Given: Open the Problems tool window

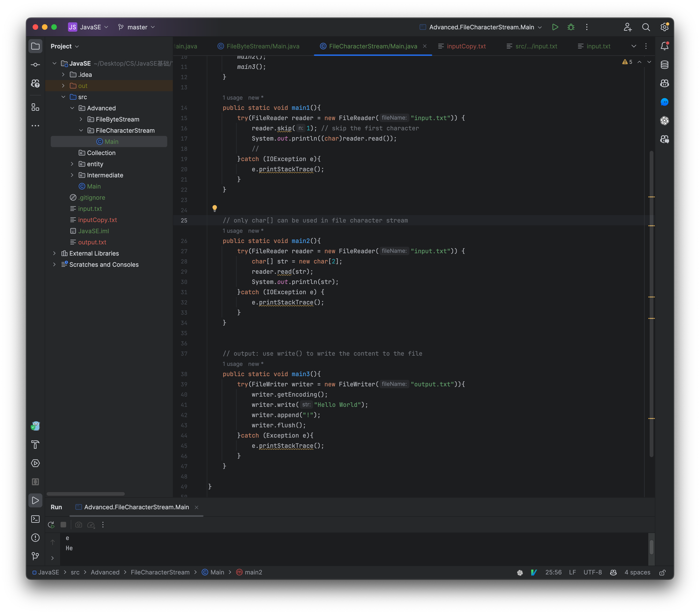Looking at the screenshot, I should 35,538.
